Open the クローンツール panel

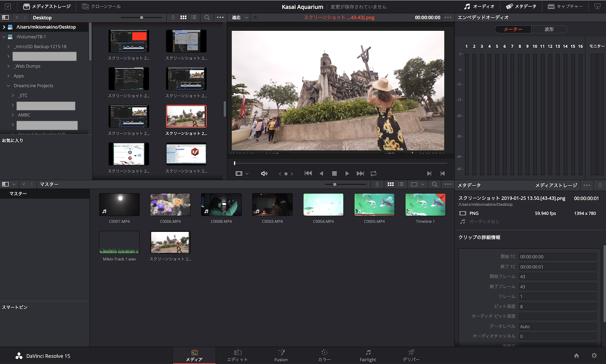[x=101, y=6]
